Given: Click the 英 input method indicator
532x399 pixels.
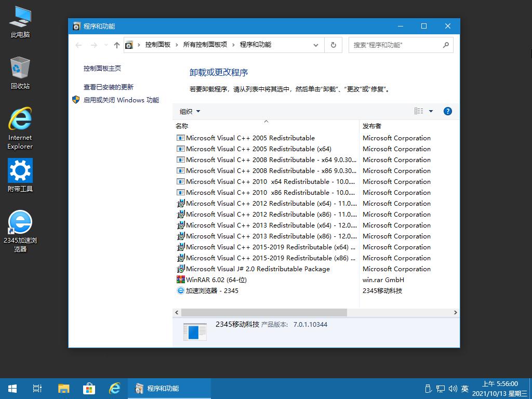Looking at the screenshot, I should click(465, 389).
